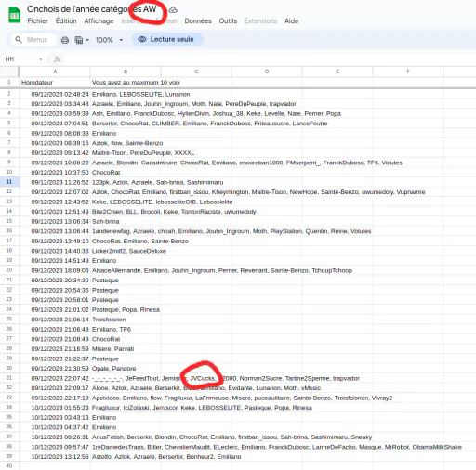This screenshot has height=470, width=476.
Task: Select cell 'Azlok, flow, Sainte-Benzo'
Action: (127, 143)
